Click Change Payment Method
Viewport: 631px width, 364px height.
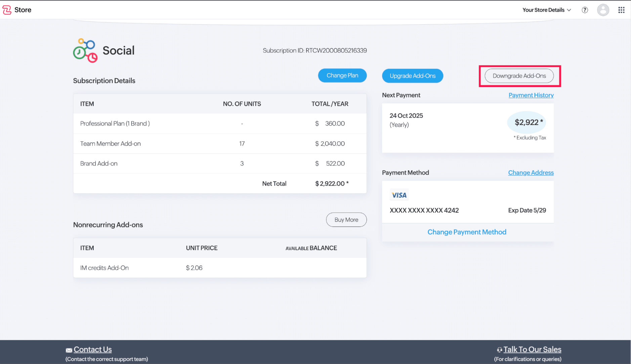(467, 232)
